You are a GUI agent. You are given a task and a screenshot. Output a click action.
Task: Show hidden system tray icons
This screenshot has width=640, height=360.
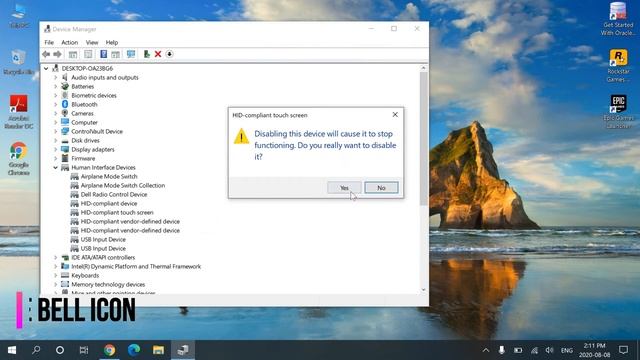pyautogui.click(x=486, y=350)
